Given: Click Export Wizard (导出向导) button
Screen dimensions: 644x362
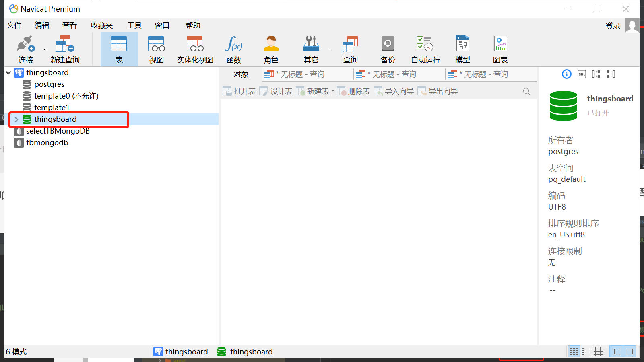Looking at the screenshot, I should (x=438, y=91).
